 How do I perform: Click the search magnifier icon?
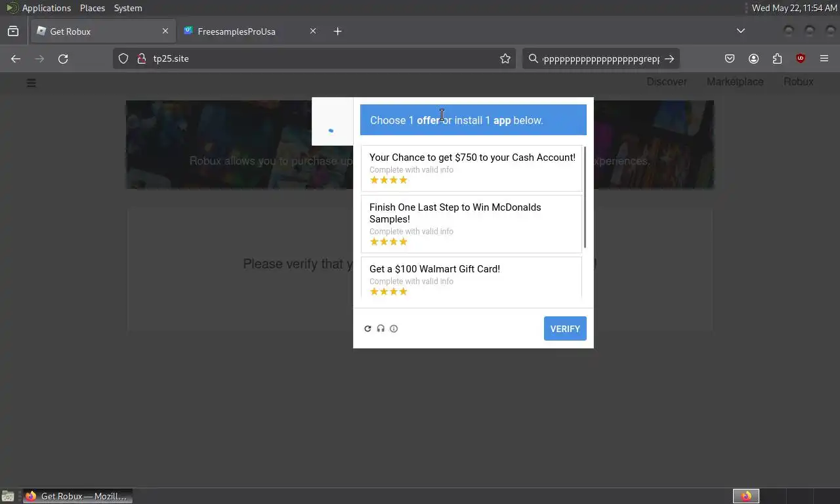[x=534, y=58]
